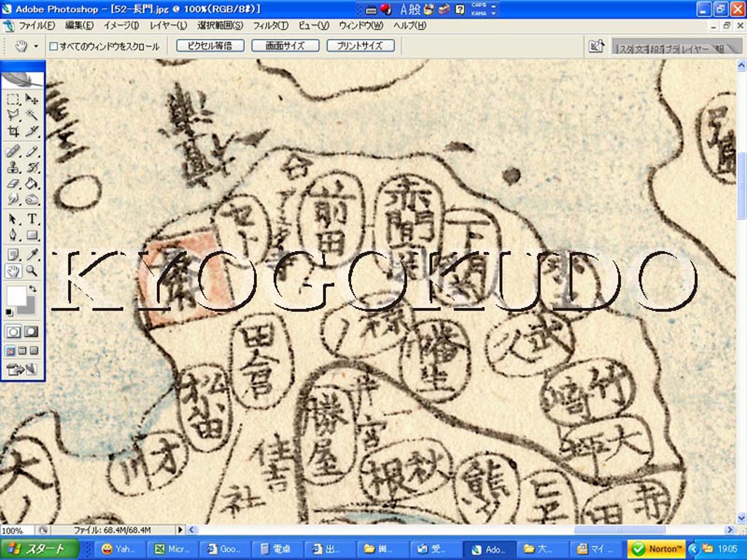Open the Edit (編集) menu
The height and width of the screenshot is (560, 747).
pos(79,26)
